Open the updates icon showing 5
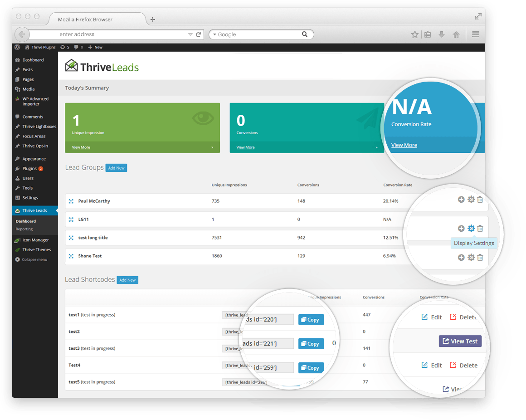The image size is (526, 420). click(x=65, y=47)
